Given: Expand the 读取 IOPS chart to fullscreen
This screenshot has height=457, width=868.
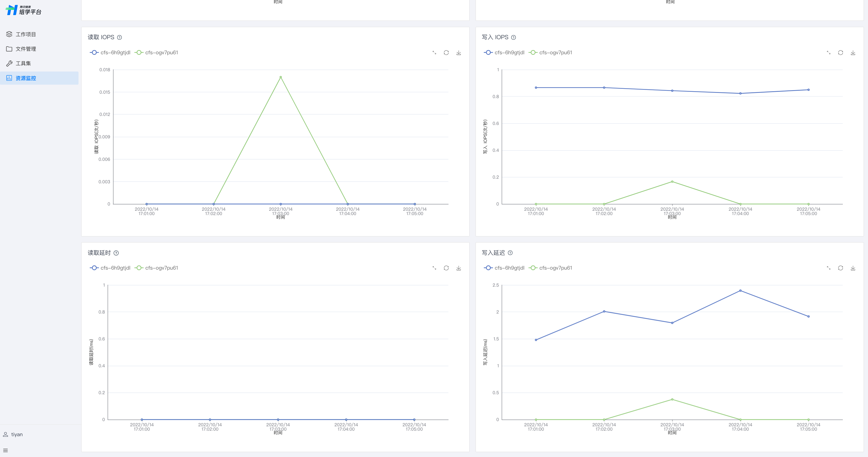Looking at the screenshot, I should click(x=434, y=53).
